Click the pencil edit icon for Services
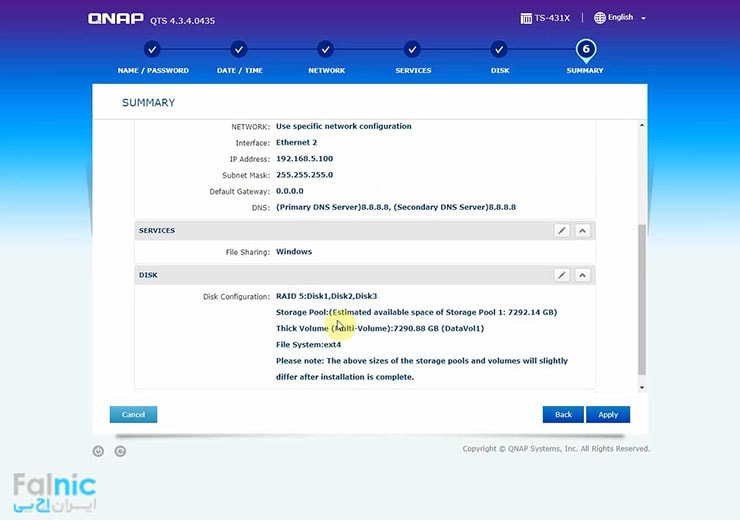The image size is (740, 520). [x=562, y=231]
